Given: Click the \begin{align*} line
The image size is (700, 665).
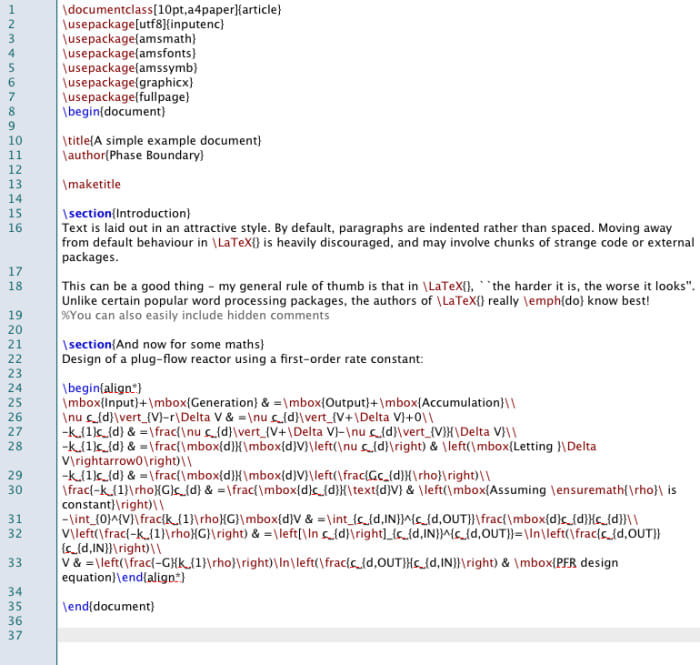Looking at the screenshot, I should pos(102,388).
